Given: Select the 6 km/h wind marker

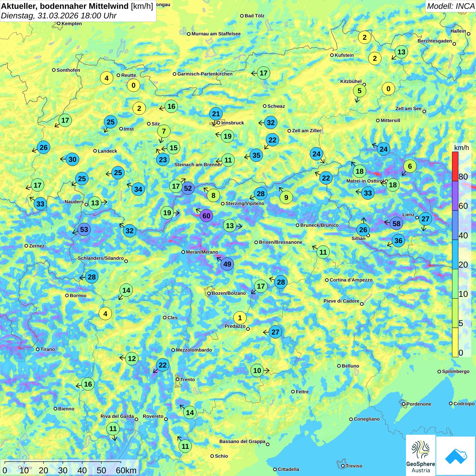Looking at the screenshot, I should click(x=410, y=166).
